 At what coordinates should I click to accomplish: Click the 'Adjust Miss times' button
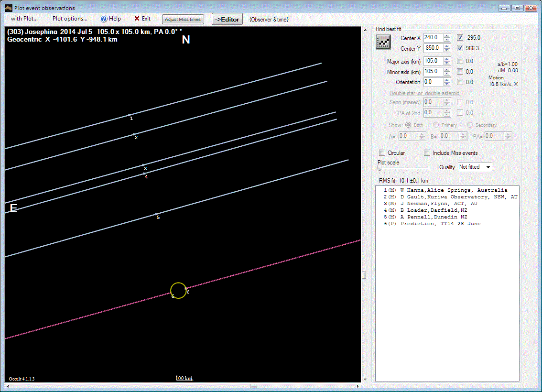[183, 19]
